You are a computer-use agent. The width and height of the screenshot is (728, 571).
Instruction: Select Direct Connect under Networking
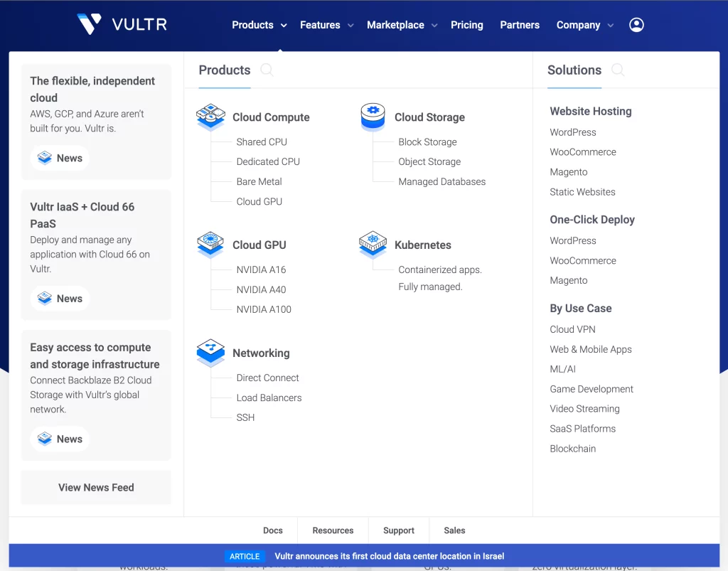pos(268,378)
